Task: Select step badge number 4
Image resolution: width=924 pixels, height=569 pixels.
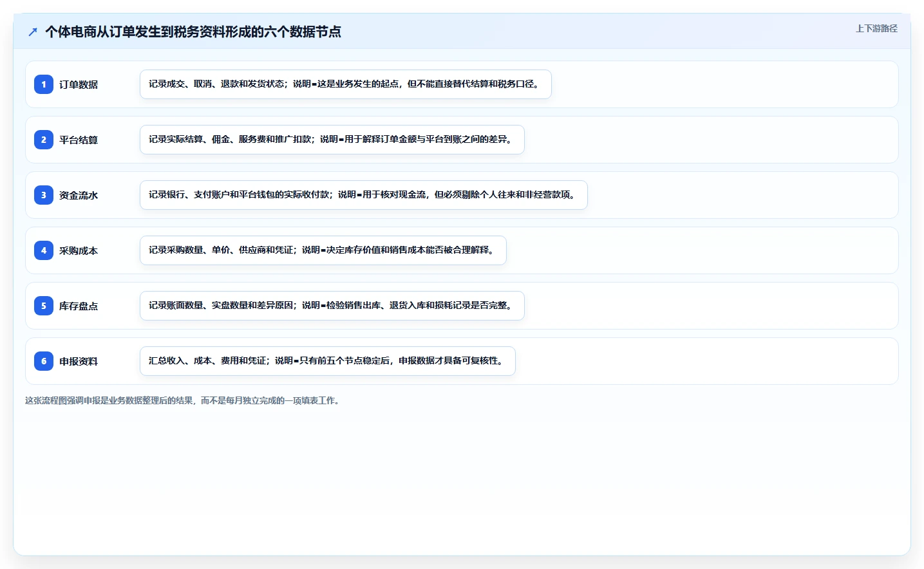Action: (x=44, y=250)
